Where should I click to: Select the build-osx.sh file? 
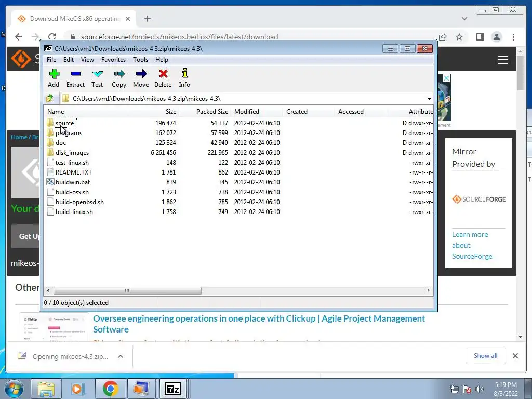pos(72,192)
